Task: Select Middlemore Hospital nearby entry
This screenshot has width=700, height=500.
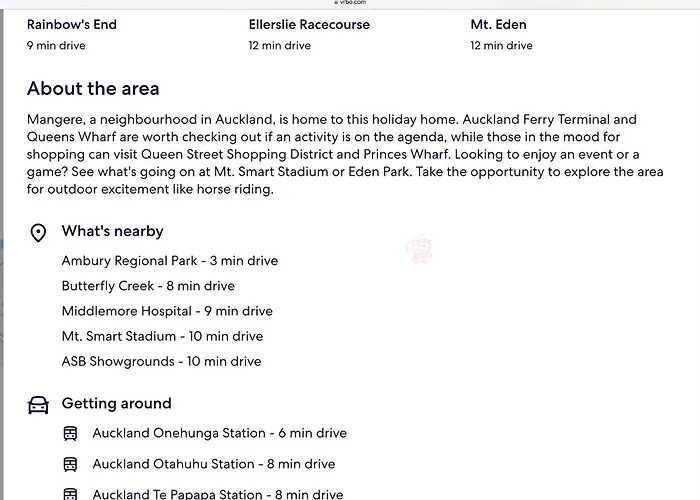Action: 167,311
